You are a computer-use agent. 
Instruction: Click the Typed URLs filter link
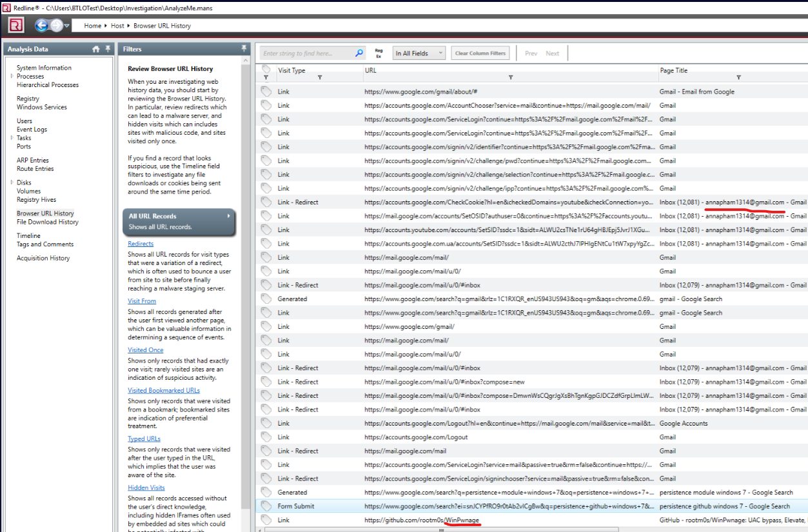click(x=144, y=439)
